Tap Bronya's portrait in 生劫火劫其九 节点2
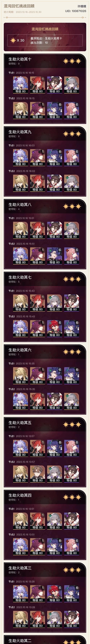This screenshot has width=90, height=644. [71, 183]
